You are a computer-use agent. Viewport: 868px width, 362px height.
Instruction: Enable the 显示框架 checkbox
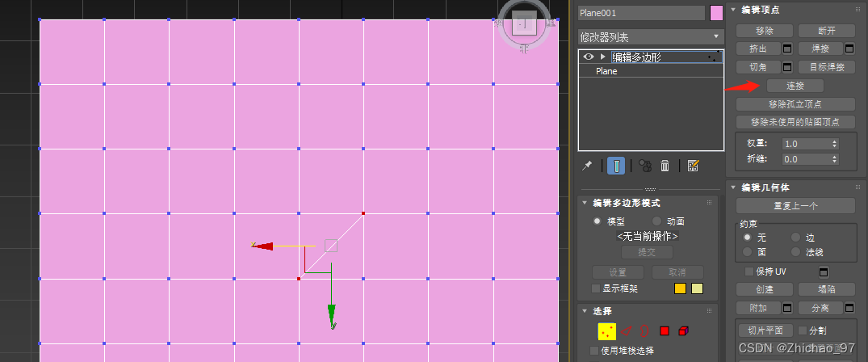[x=596, y=288]
